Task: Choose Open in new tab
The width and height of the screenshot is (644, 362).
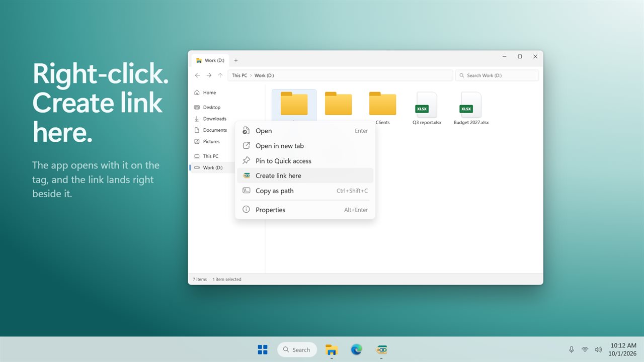Action: (x=305, y=146)
